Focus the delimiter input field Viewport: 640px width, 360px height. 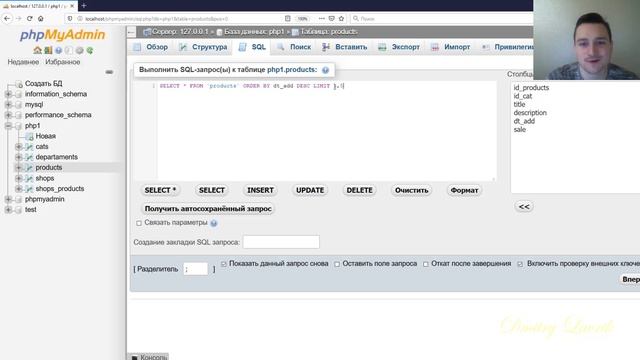(x=196, y=269)
